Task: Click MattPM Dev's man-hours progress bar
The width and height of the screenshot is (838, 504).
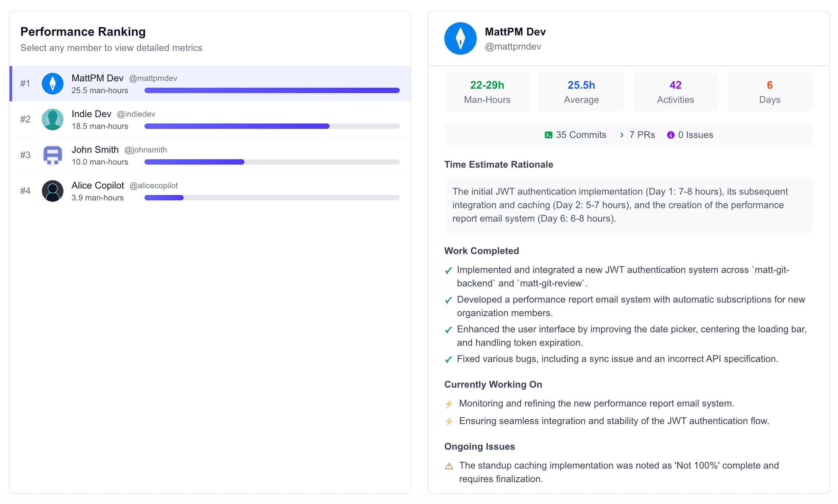Action: pos(272,90)
